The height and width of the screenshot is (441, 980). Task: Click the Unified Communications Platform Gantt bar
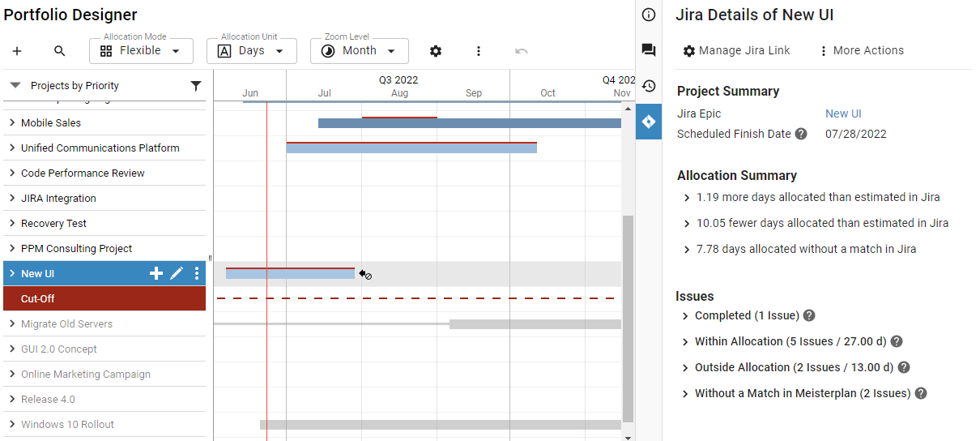411,148
